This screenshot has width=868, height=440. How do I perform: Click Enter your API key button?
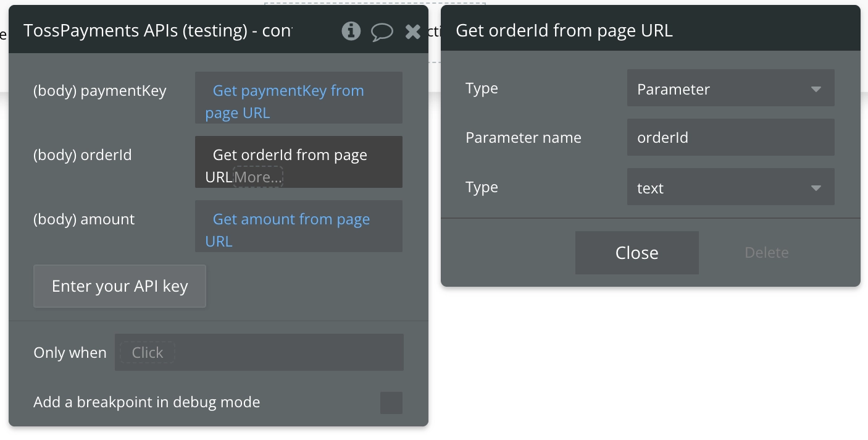[120, 286]
